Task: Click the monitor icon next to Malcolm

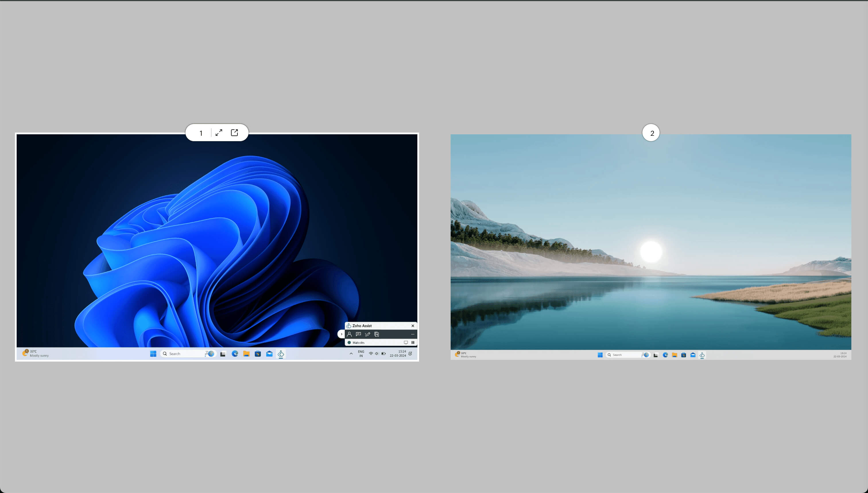Action: tap(406, 343)
